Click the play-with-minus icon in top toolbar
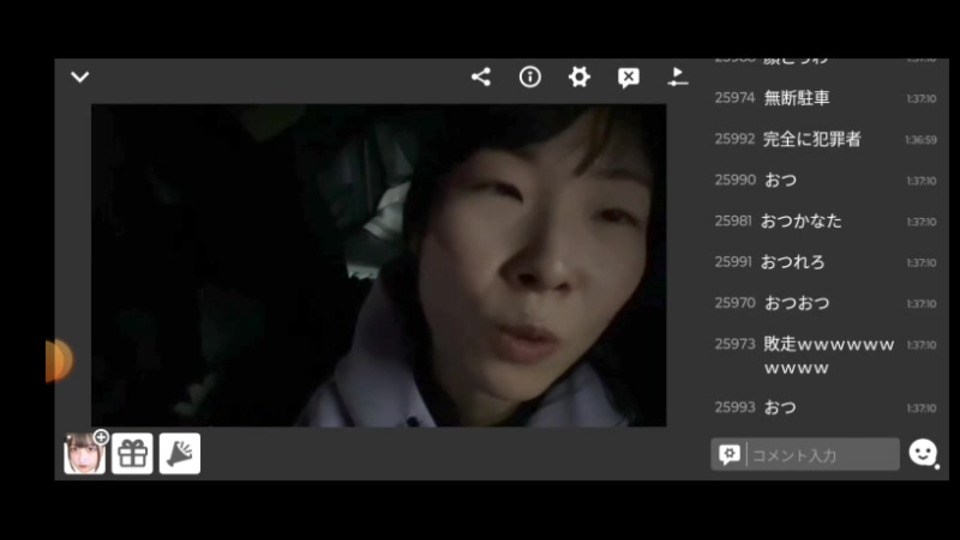This screenshot has height=540, width=960. tap(677, 77)
